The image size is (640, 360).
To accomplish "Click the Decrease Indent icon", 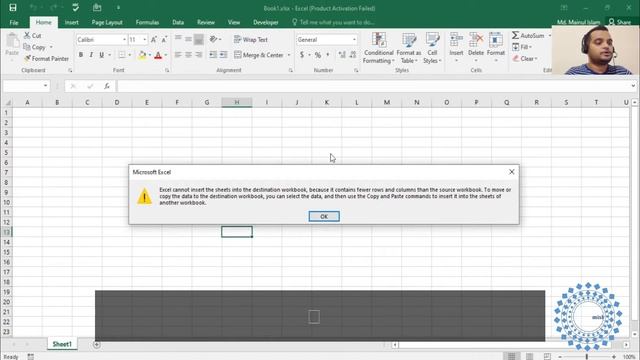I will coord(213,55).
